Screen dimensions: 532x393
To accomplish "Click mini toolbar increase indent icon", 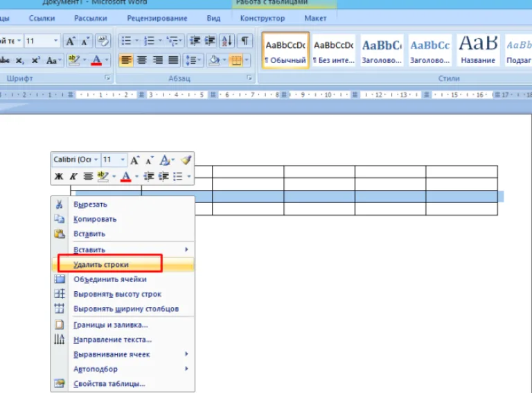I will coord(163,177).
